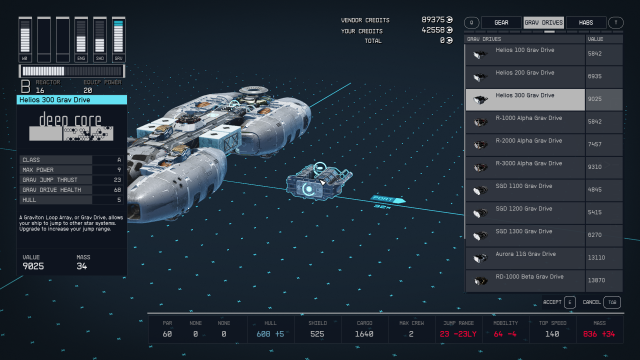Click the Helios 300 Grav Drive title bar
Screen dimensions: 640x360
click(x=72, y=100)
